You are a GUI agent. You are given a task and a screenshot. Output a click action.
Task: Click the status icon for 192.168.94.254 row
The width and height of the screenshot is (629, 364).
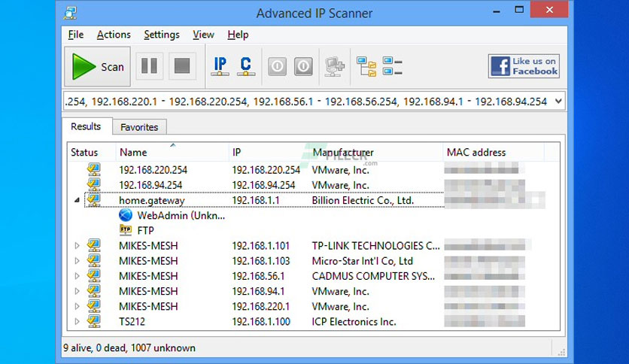[94, 184]
